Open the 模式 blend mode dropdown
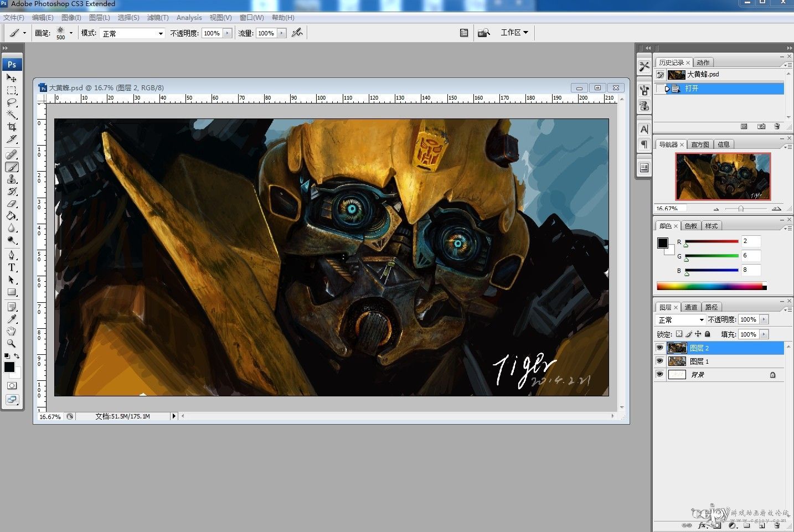This screenshot has width=794, height=532. pyautogui.click(x=132, y=33)
